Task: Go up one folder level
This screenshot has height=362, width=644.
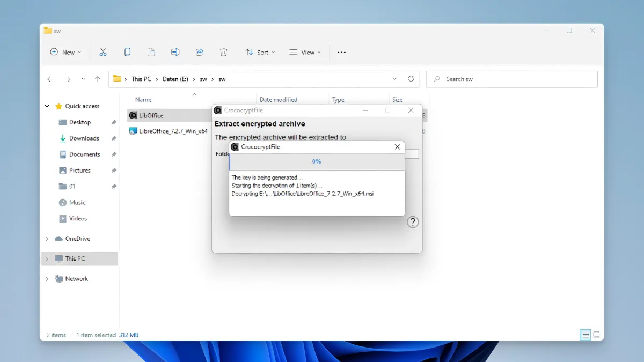Action: (98, 79)
